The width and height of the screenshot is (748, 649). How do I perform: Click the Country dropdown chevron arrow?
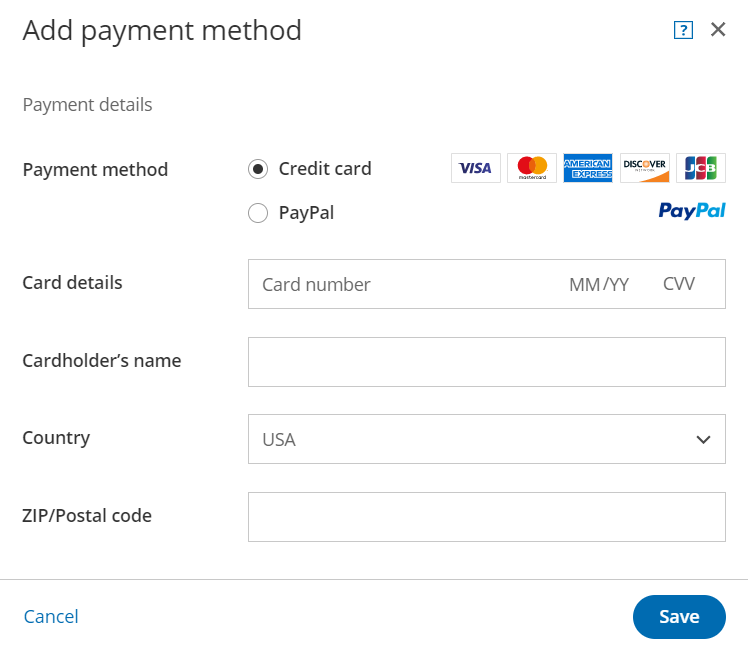703,439
